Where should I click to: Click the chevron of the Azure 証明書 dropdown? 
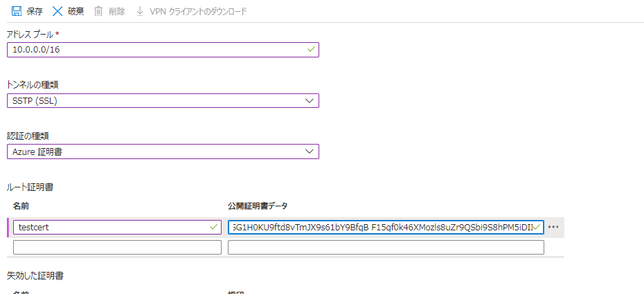[x=310, y=151]
